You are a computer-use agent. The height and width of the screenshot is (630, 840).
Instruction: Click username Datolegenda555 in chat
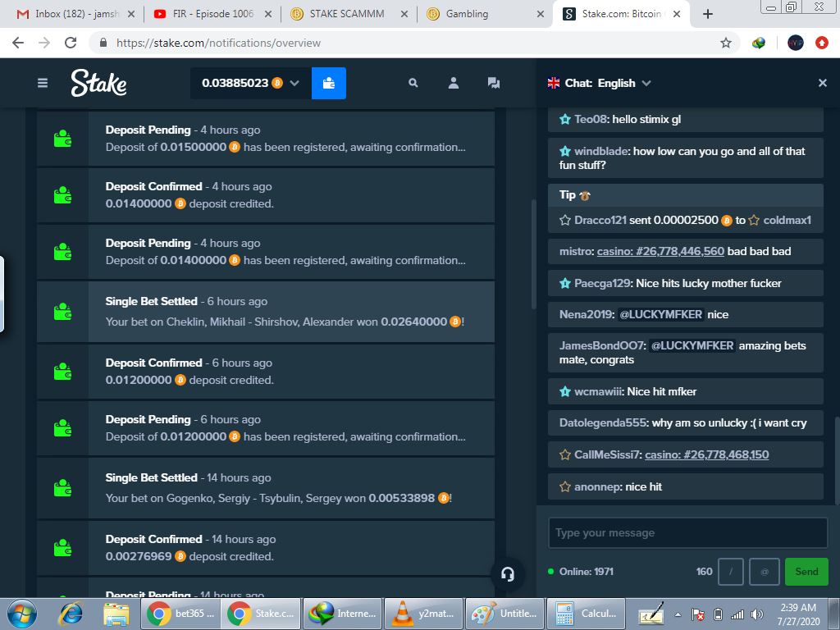coord(603,423)
